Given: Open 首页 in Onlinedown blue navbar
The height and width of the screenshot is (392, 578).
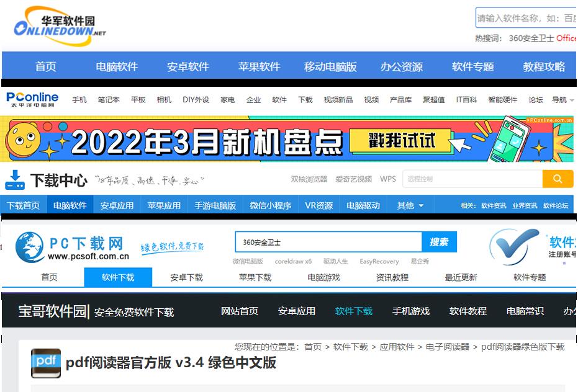Looking at the screenshot, I should click(x=46, y=67).
